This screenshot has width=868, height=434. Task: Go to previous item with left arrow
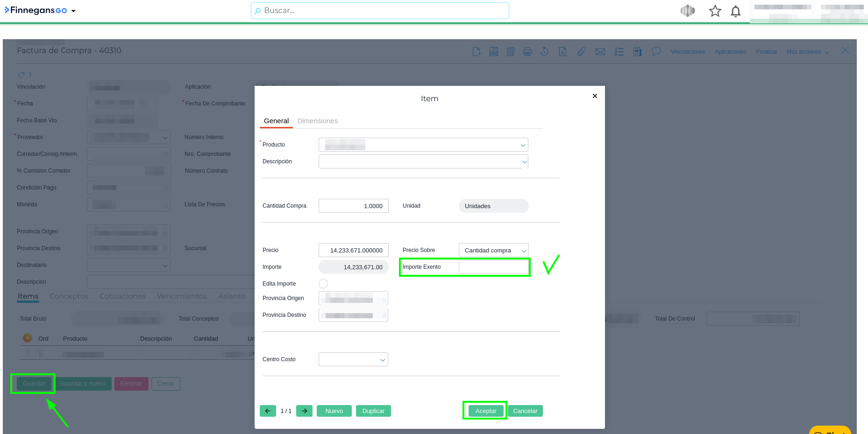pos(268,411)
